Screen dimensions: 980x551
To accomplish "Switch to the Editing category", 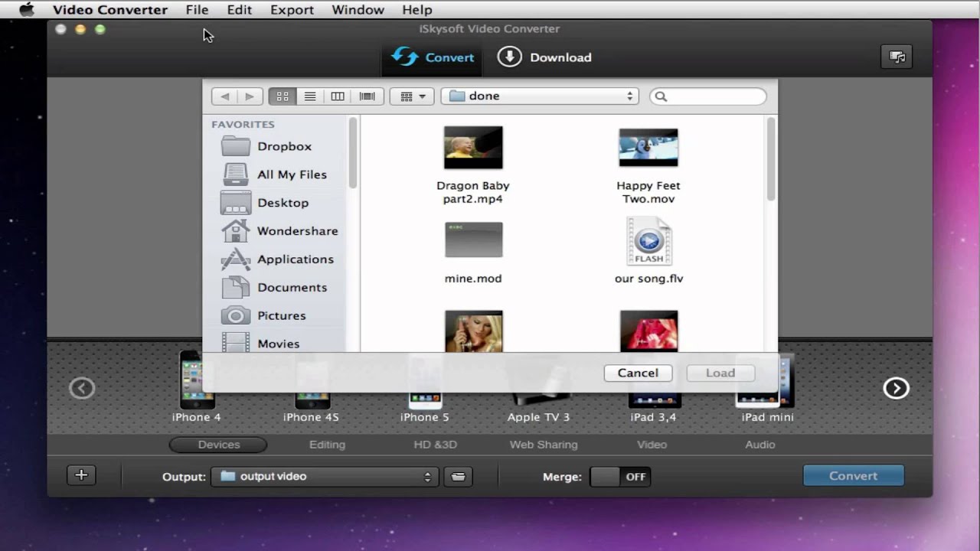I will click(327, 445).
